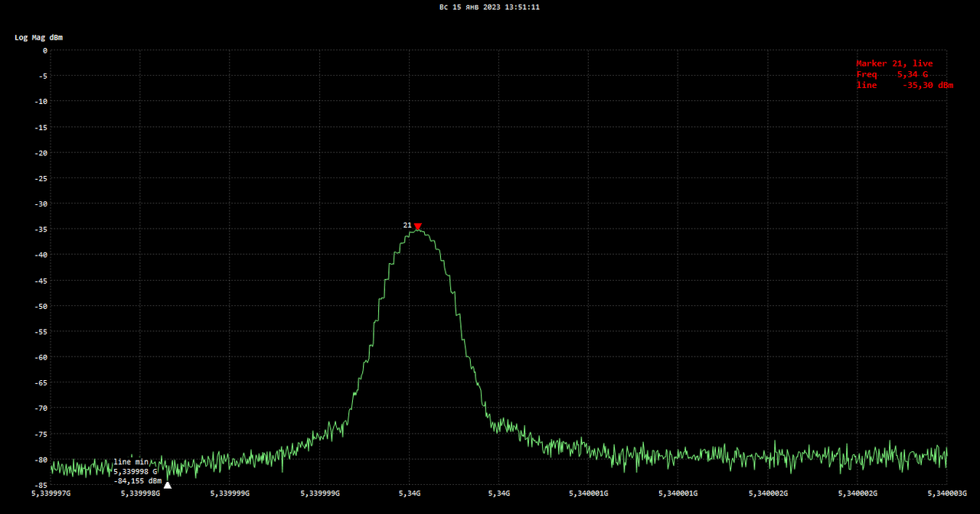Click the red marker 21 triangle at the peak

417,226
